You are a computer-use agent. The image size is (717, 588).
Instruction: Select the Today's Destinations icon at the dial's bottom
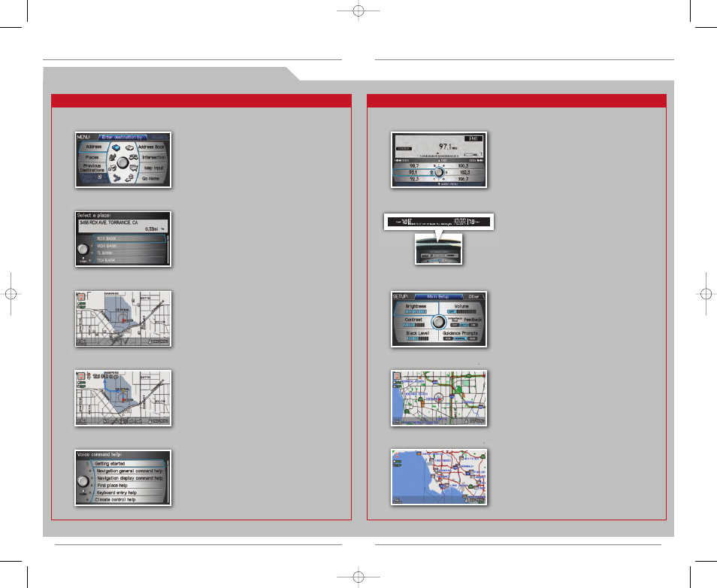116,177
